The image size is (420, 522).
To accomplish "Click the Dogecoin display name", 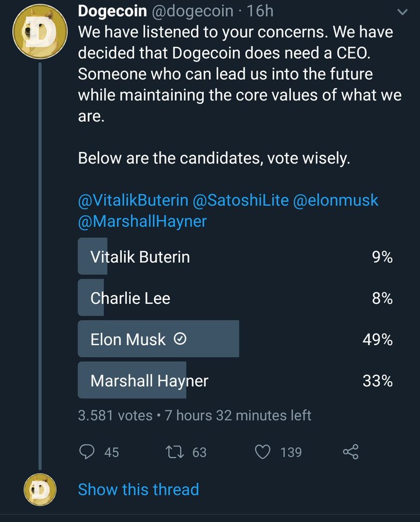I will pos(113,10).
